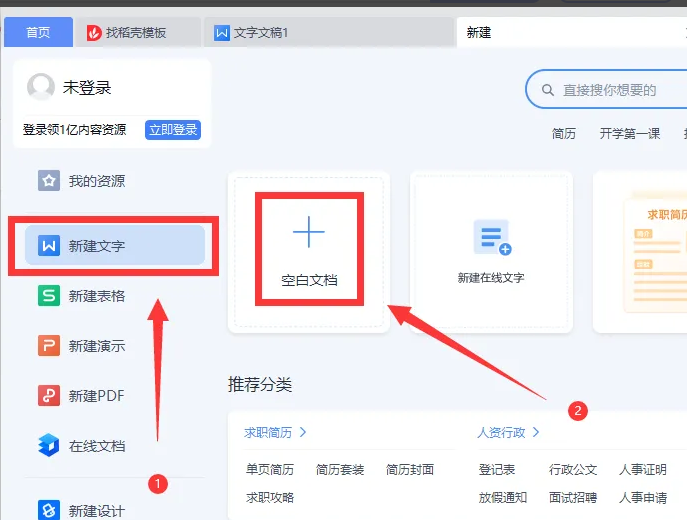This screenshot has height=520, width=687.
Task: Open the 人资行政 category link
Action: [x=501, y=432]
